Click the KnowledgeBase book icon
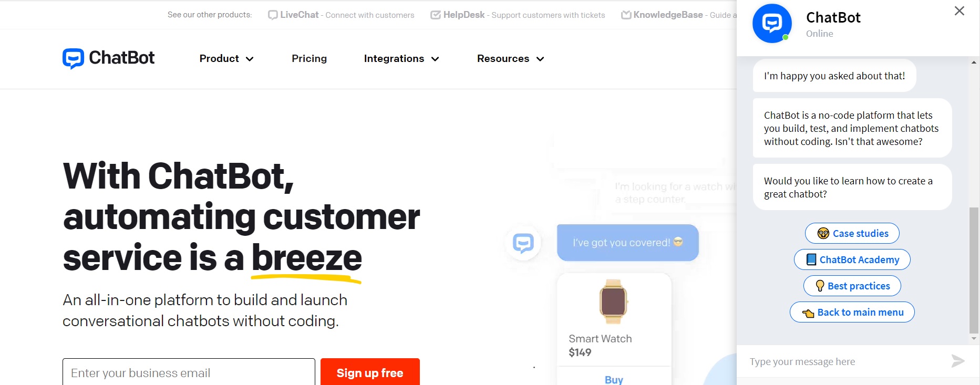 [x=626, y=15]
